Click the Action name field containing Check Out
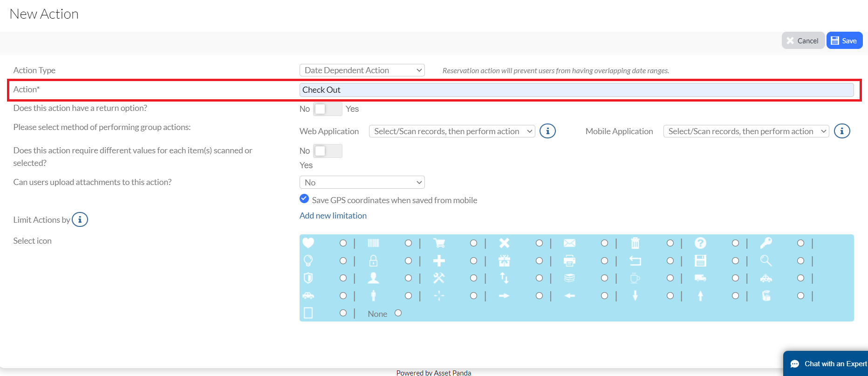 pyautogui.click(x=576, y=90)
